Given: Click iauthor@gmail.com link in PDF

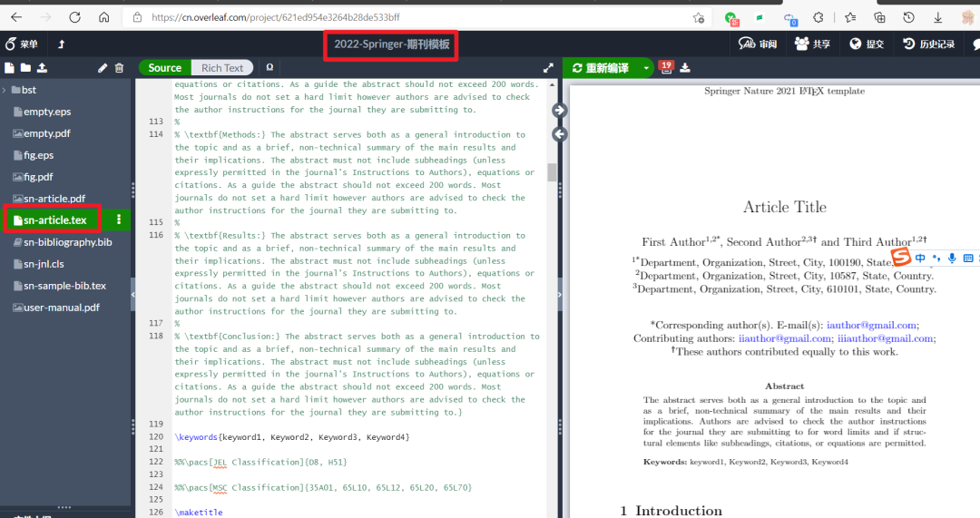Looking at the screenshot, I should click(x=871, y=325).
